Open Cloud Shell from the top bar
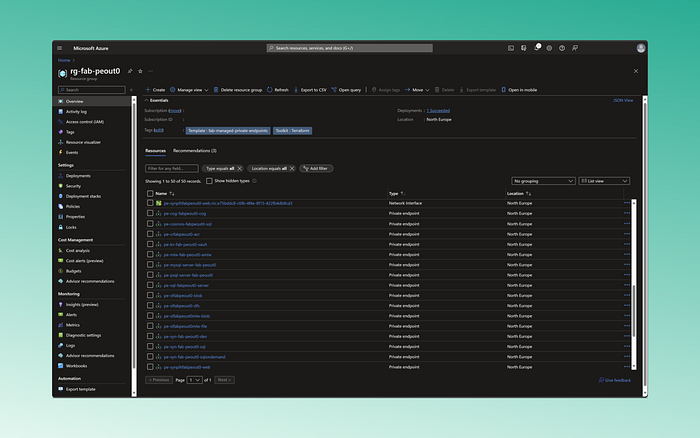Image resolution: width=700 pixels, height=438 pixels. coord(511,48)
